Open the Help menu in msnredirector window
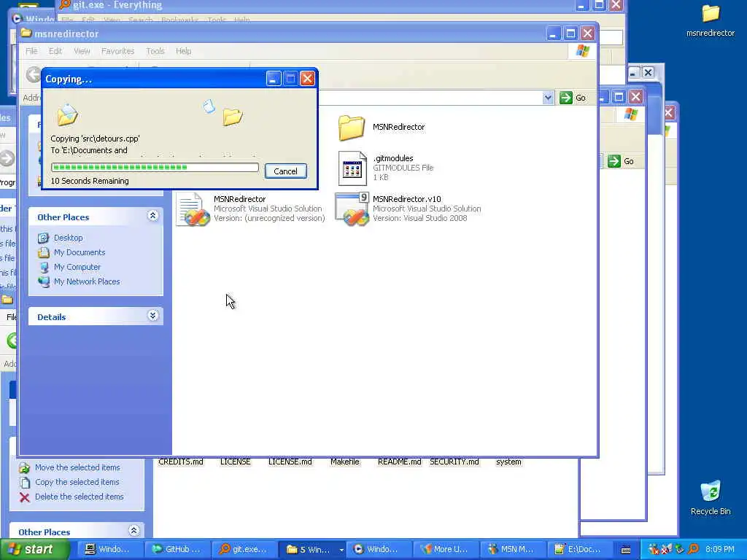This screenshot has height=560, width=747. (183, 51)
